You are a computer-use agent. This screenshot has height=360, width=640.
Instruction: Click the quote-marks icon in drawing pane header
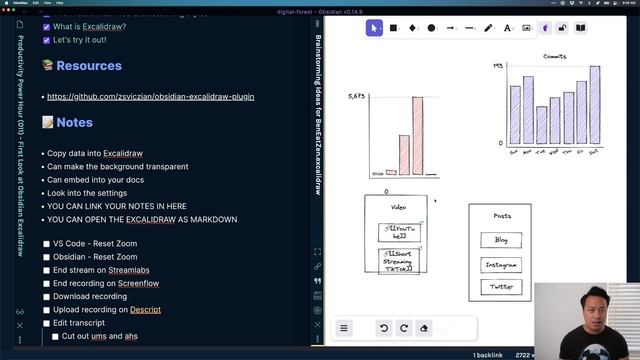point(318,281)
